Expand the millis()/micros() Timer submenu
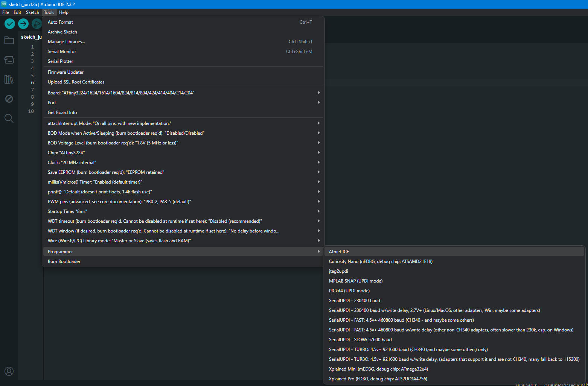The width and height of the screenshot is (588, 386). 183,182
